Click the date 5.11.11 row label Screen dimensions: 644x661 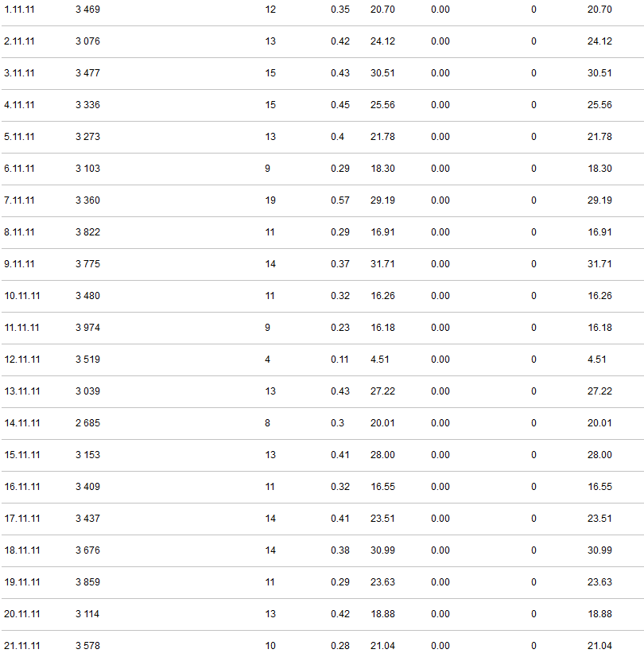click(19, 137)
